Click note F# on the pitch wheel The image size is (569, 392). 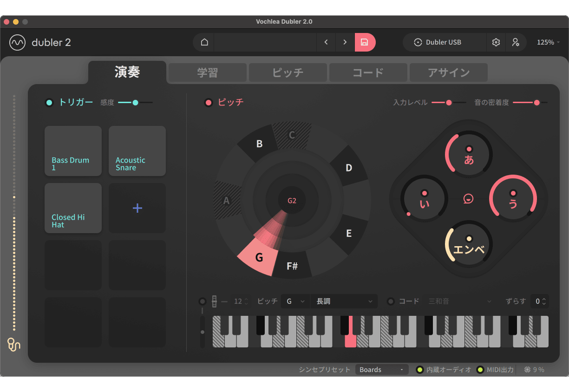coord(292,266)
